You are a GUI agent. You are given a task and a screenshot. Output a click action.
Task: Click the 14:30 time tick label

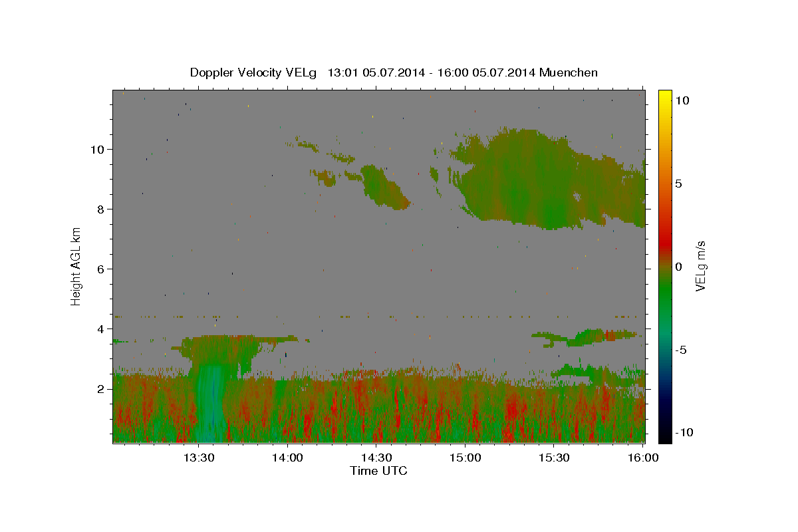(x=376, y=458)
